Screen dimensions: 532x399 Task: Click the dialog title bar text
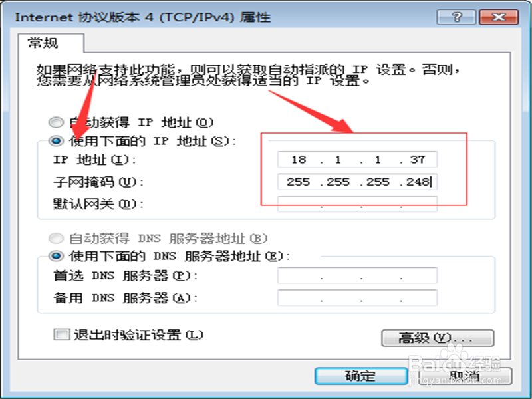pyautogui.click(x=142, y=17)
